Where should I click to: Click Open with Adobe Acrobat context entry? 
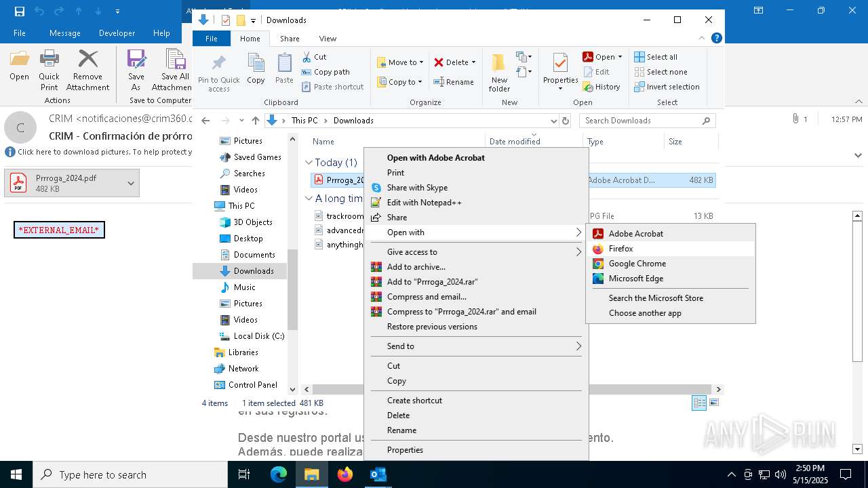[x=476, y=158]
